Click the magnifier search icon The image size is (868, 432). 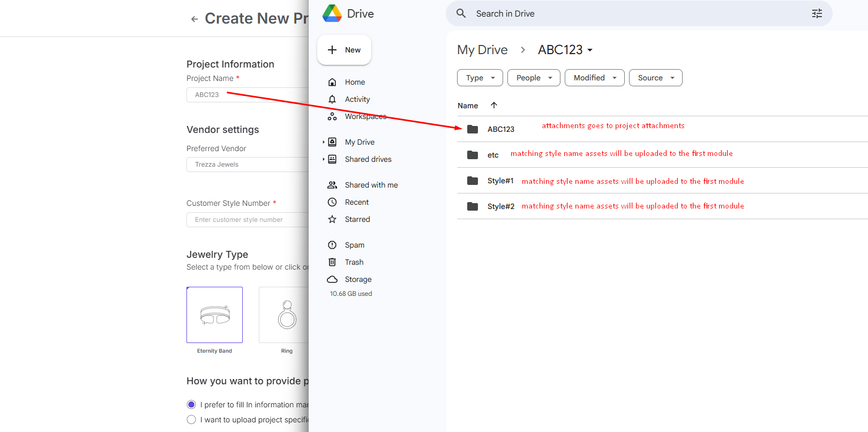(461, 13)
